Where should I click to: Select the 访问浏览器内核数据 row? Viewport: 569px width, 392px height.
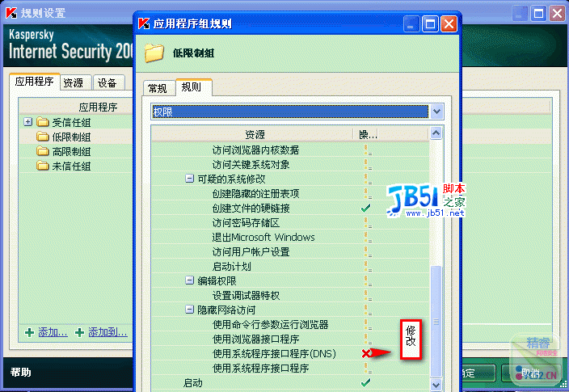(290, 150)
